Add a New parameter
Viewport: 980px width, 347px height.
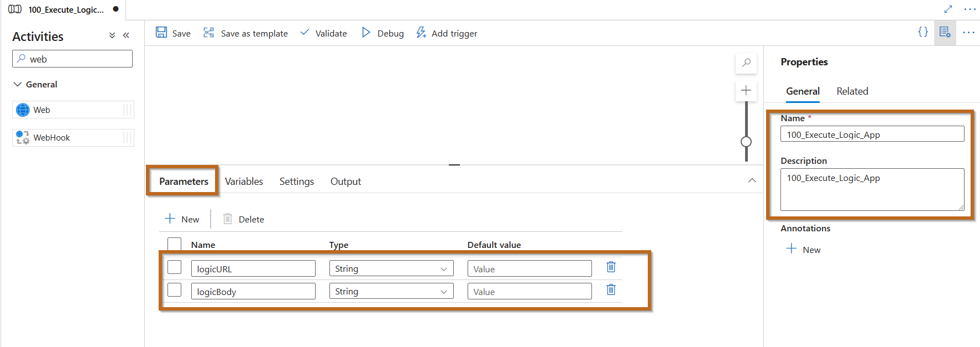point(182,219)
